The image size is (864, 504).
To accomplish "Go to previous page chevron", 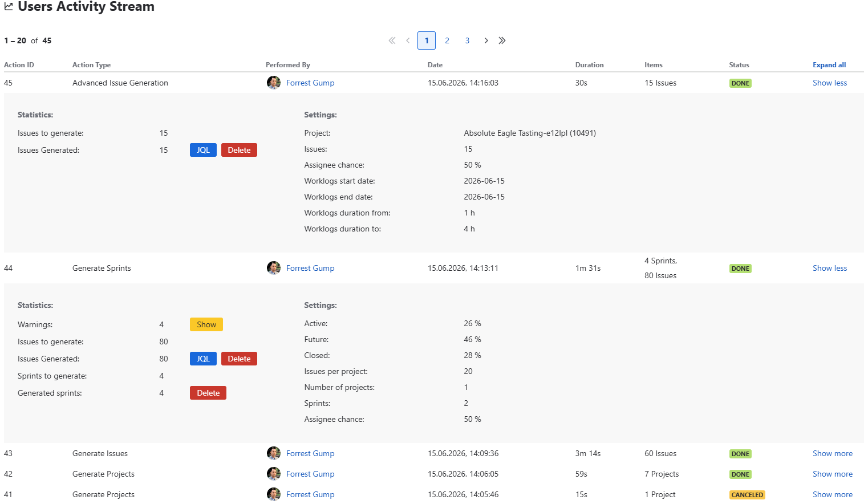I will [x=408, y=40].
